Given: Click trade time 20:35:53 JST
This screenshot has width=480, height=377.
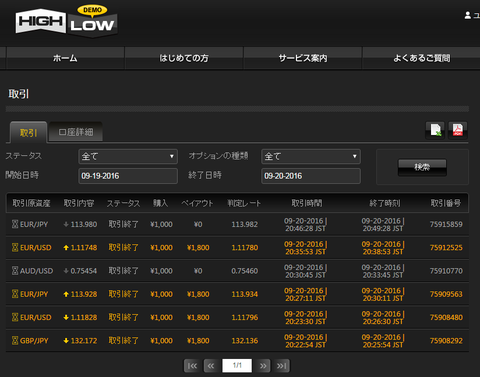Looking at the screenshot, I should tap(305, 252).
